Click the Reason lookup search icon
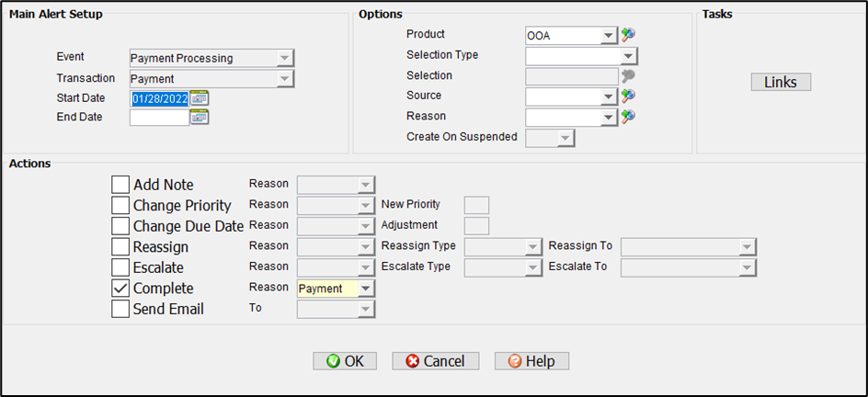This screenshot has height=397, width=868. tap(629, 117)
